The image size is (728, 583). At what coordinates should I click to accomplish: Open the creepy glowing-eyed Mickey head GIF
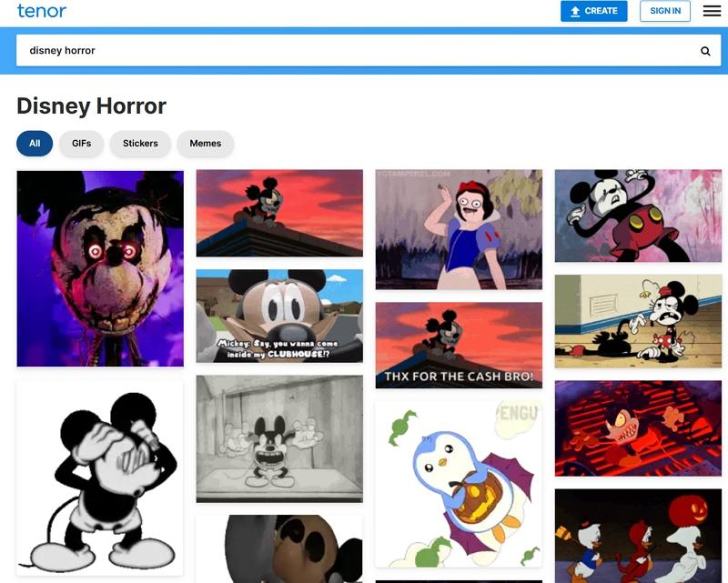click(x=100, y=268)
